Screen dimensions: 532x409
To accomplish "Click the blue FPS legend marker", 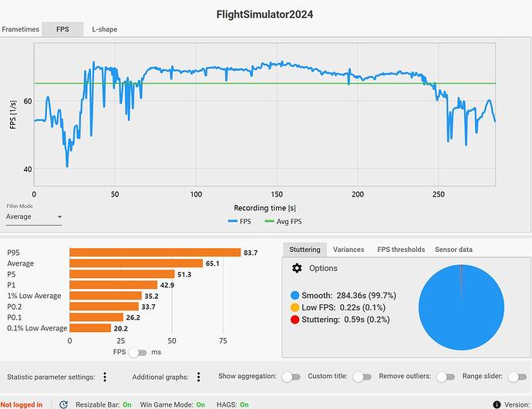I will tap(233, 221).
